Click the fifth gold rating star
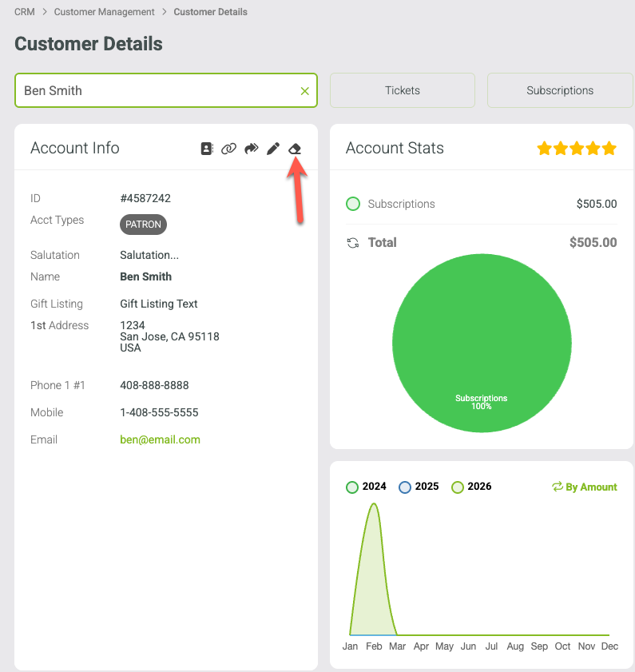 pyautogui.click(x=609, y=149)
